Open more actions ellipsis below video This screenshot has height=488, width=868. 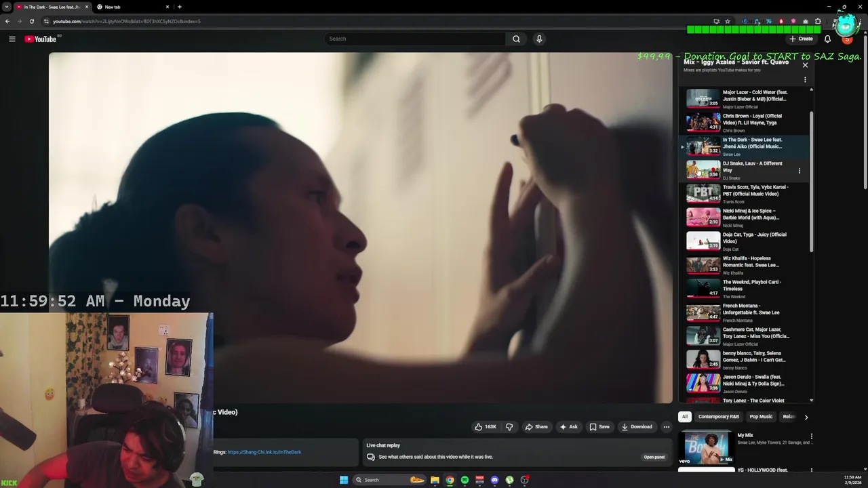667,427
